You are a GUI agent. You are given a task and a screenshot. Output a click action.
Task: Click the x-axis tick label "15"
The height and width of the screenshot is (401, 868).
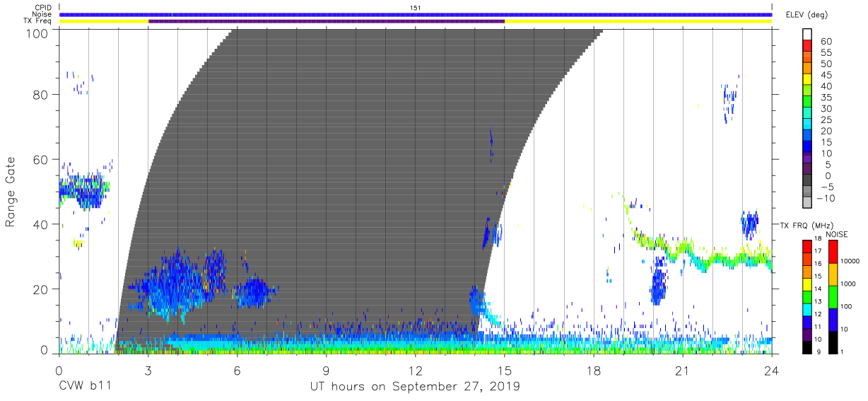click(505, 371)
